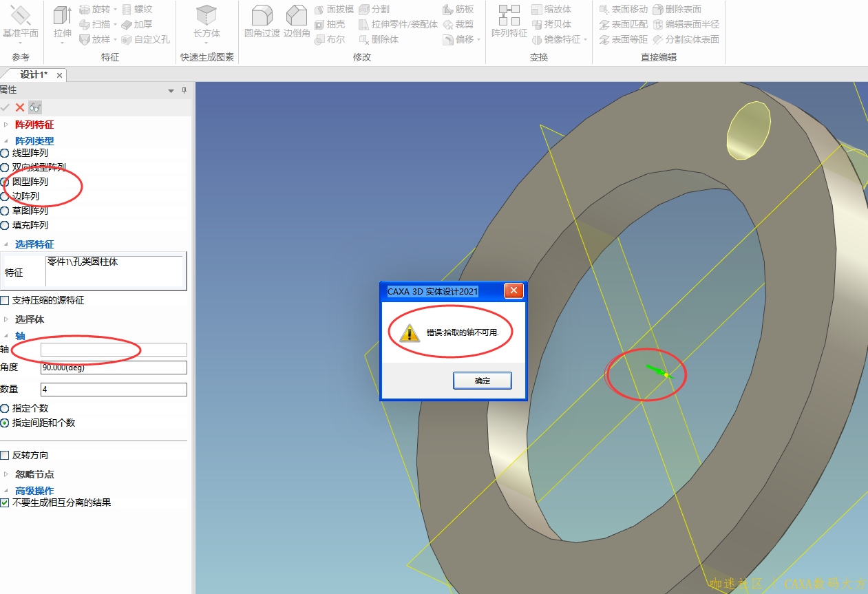This screenshot has width=868, height=594.
Task: Select the 布尔 boolean tool
Action: (x=330, y=39)
